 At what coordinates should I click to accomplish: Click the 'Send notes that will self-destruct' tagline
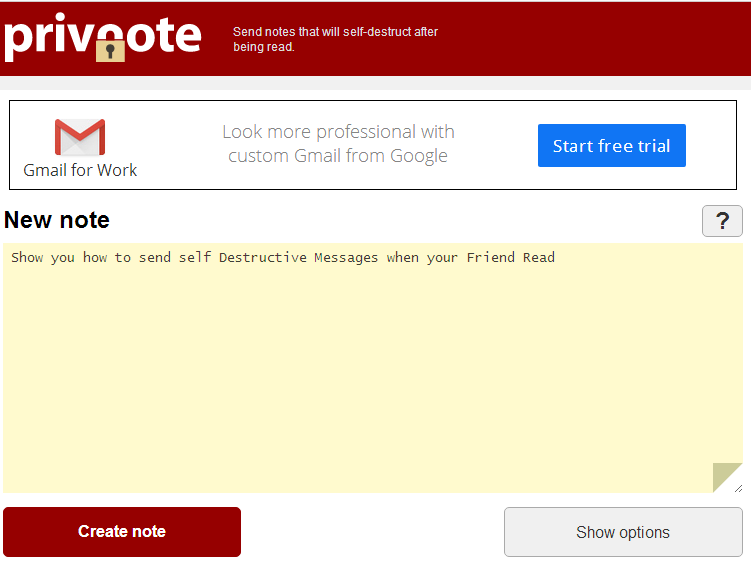(335, 39)
